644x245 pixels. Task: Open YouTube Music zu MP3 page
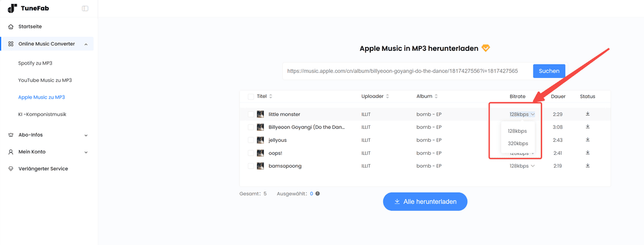point(45,80)
